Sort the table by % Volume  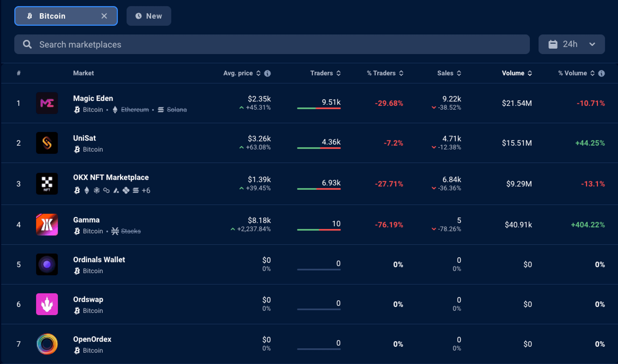pyautogui.click(x=576, y=73)
